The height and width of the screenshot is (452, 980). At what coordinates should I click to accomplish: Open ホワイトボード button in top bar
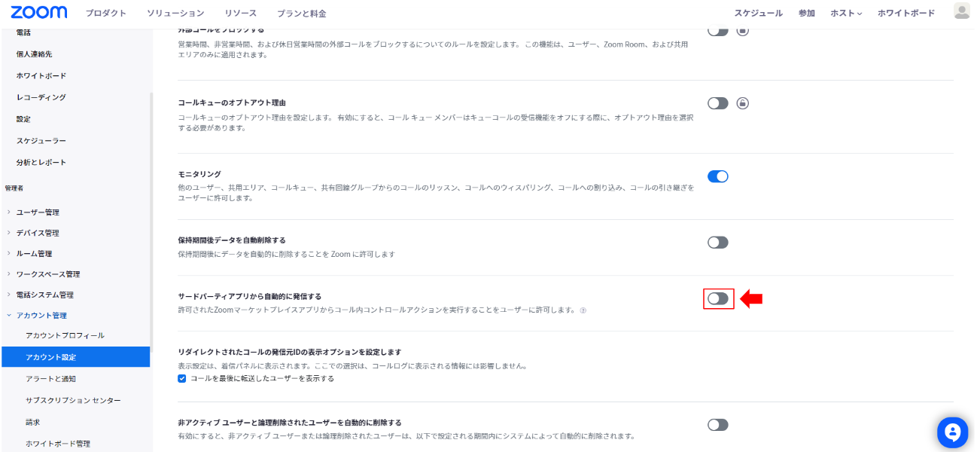906,14
